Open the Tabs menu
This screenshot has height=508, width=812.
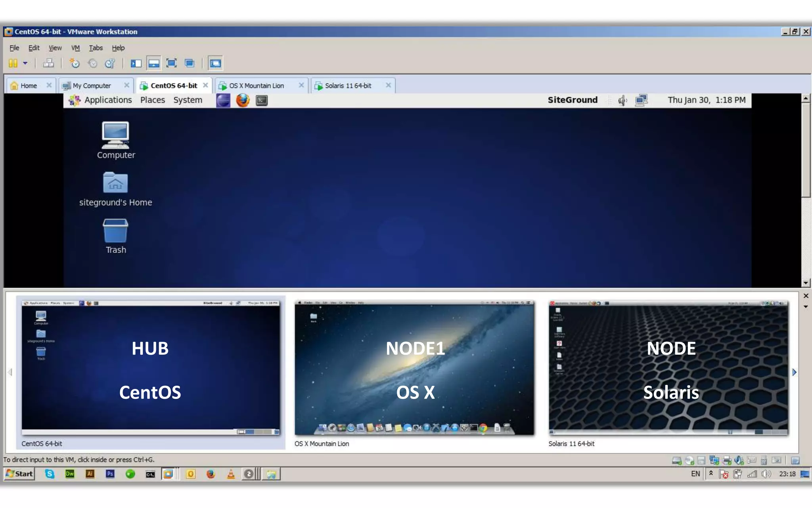pyautogui.click(x=96, y=48)
